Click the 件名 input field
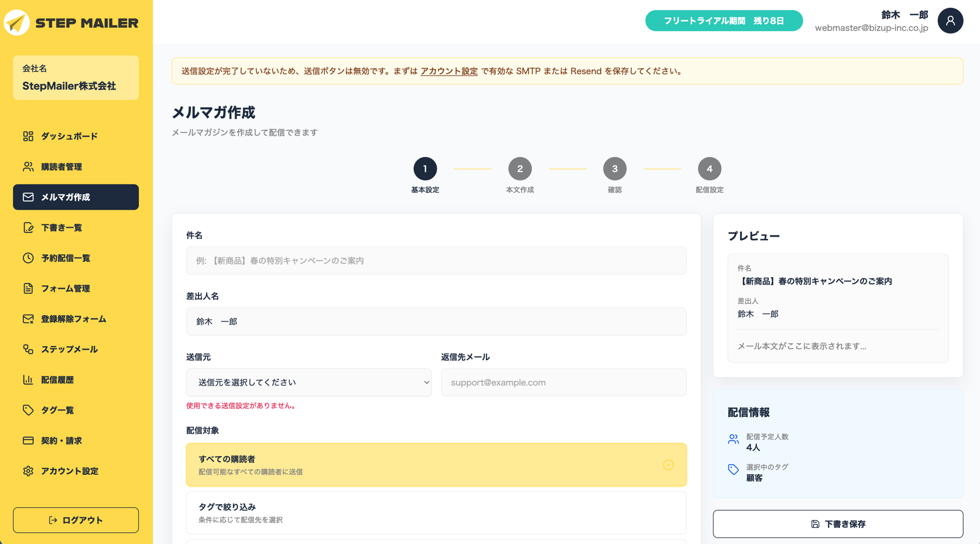The height and width of the screenshot is (544, 980). pyautogui.click(x=436, y=261)
